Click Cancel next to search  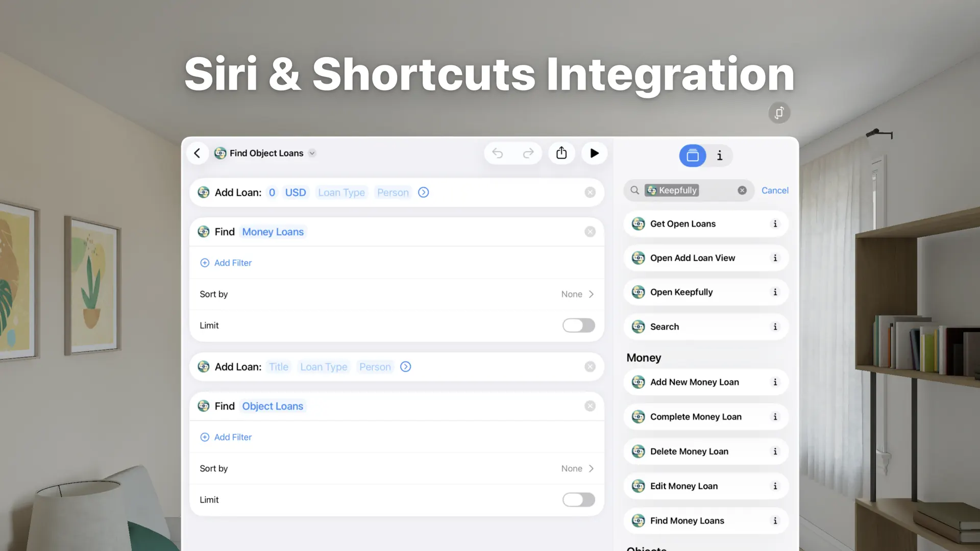774,190
